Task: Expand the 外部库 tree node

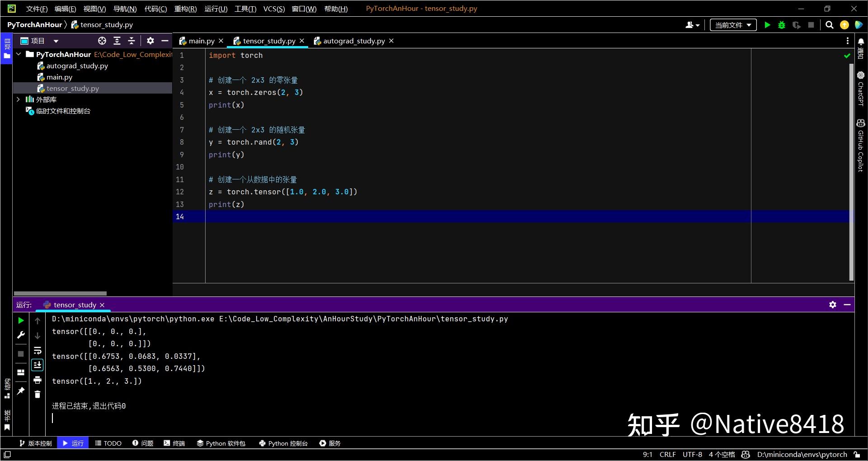Action: tap(19, 99)
